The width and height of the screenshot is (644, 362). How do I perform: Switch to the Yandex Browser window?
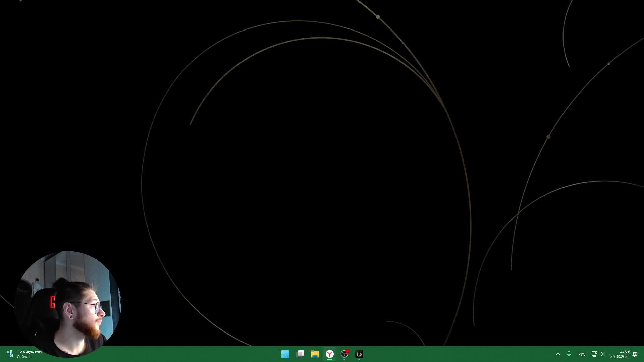330,354
